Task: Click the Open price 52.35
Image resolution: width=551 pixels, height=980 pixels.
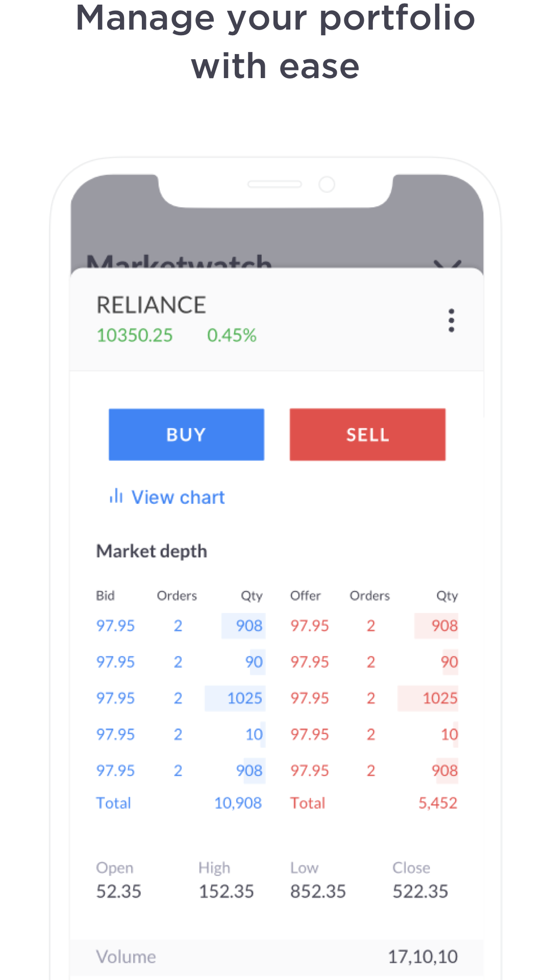Action: coord(118,892)
